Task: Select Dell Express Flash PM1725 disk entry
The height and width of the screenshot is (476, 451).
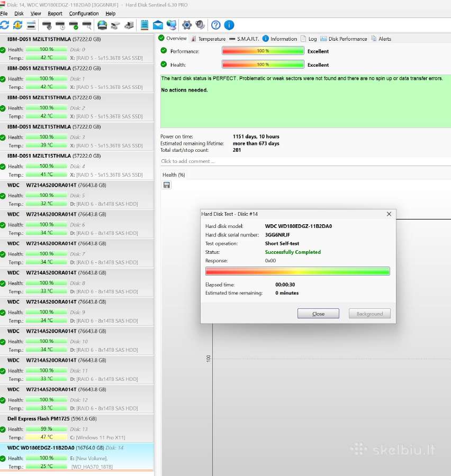Action: [77, 428]
